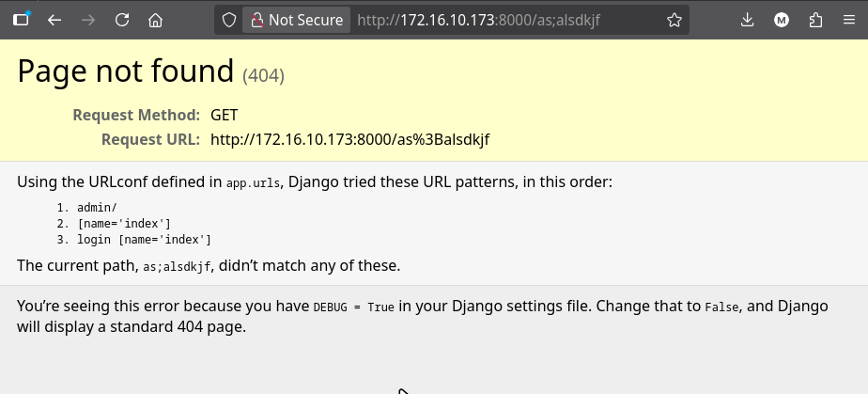Open the Downloads panel
This screenshot has width=868, height=394.
[x=747, y=20]
